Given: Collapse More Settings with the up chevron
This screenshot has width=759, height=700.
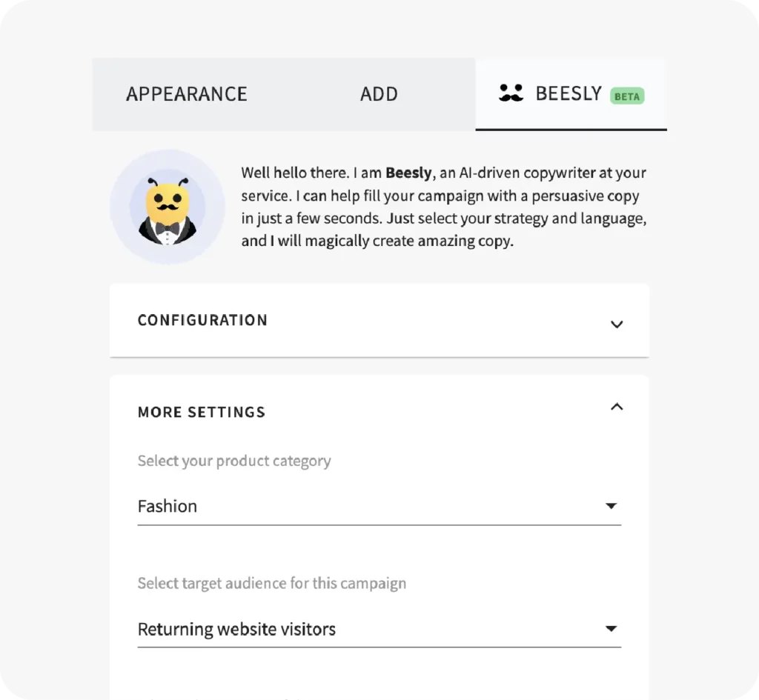Looking at the screenshot, I should pos(617,407).
